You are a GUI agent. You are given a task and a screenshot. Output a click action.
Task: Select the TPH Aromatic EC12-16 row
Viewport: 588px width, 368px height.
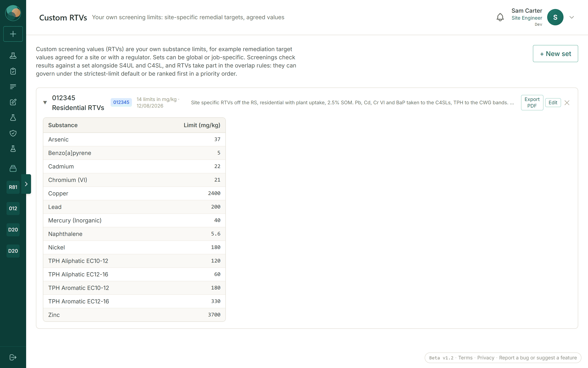tap(134, 301)
